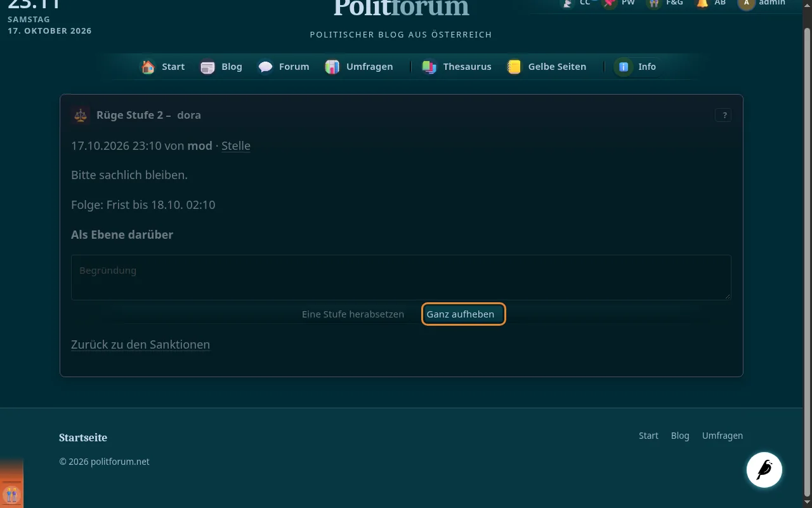Viewport: 812px width, 508px height.
Task: Focus the Begründung text area
Action: (x=401, y=277)
